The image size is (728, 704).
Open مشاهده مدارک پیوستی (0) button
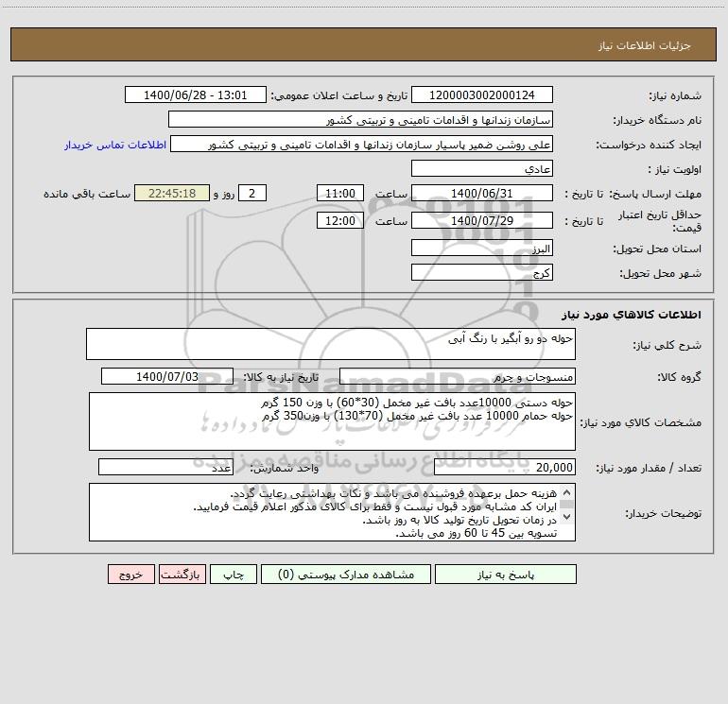click(x=346, y=575)
